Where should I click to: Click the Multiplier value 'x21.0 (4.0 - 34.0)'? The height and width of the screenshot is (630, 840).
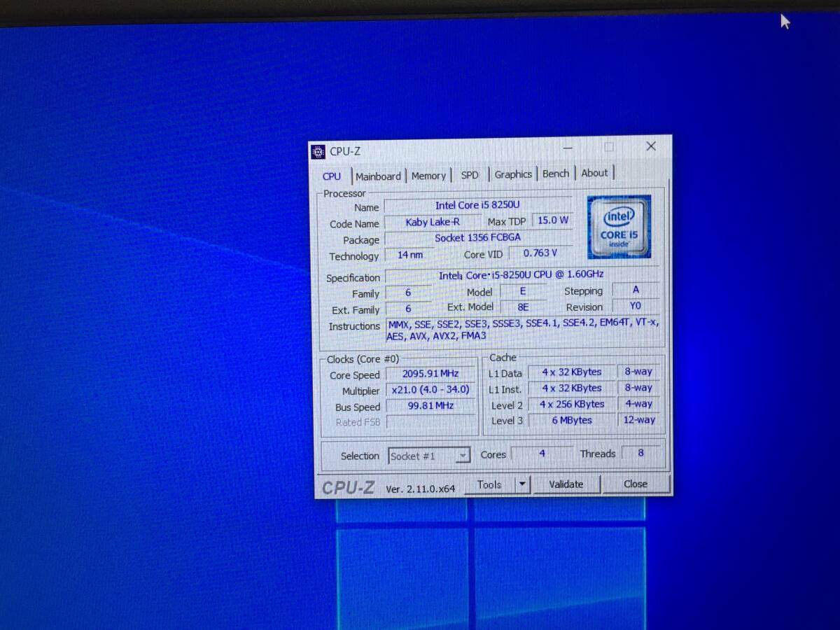[x=430, y=390]
